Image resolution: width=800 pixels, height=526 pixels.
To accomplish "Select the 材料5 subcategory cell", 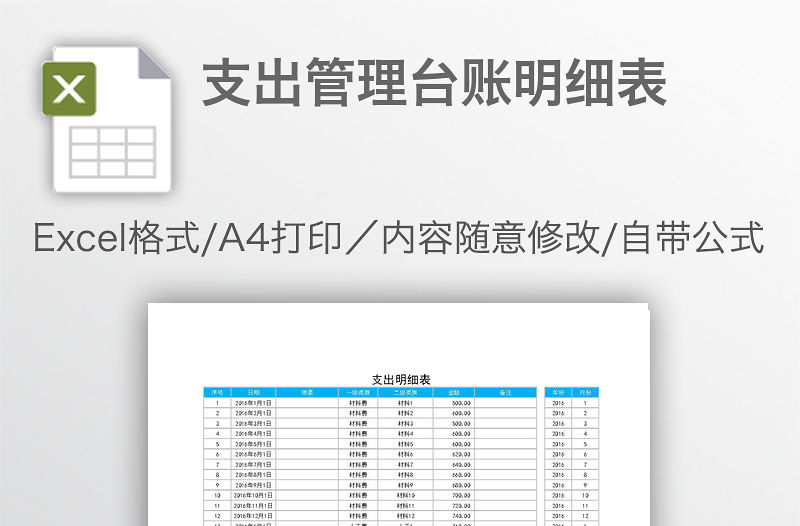I will pos(406,444).
